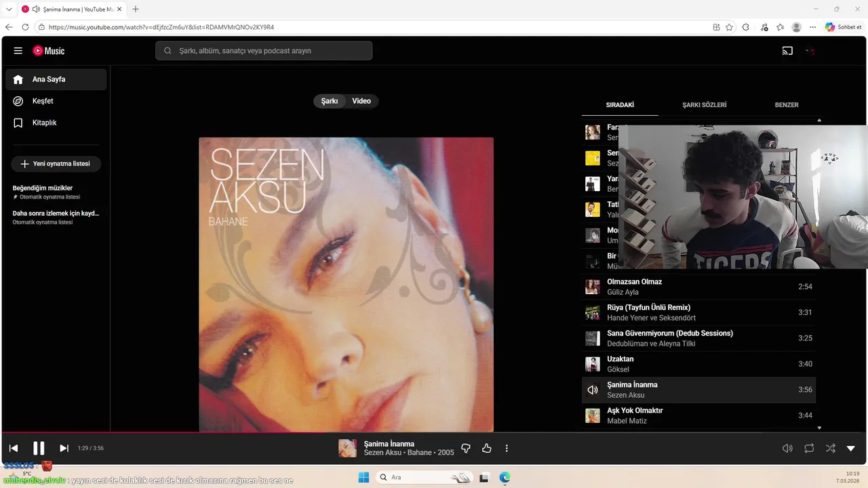
Task: Collapse the player page with down arrow
Action: click(851, 448)
